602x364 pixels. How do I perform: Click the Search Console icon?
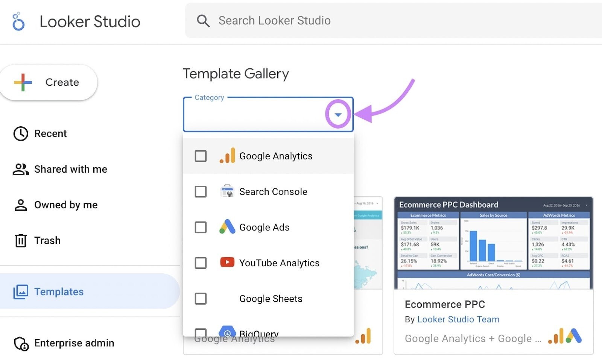tap(227, 191)
